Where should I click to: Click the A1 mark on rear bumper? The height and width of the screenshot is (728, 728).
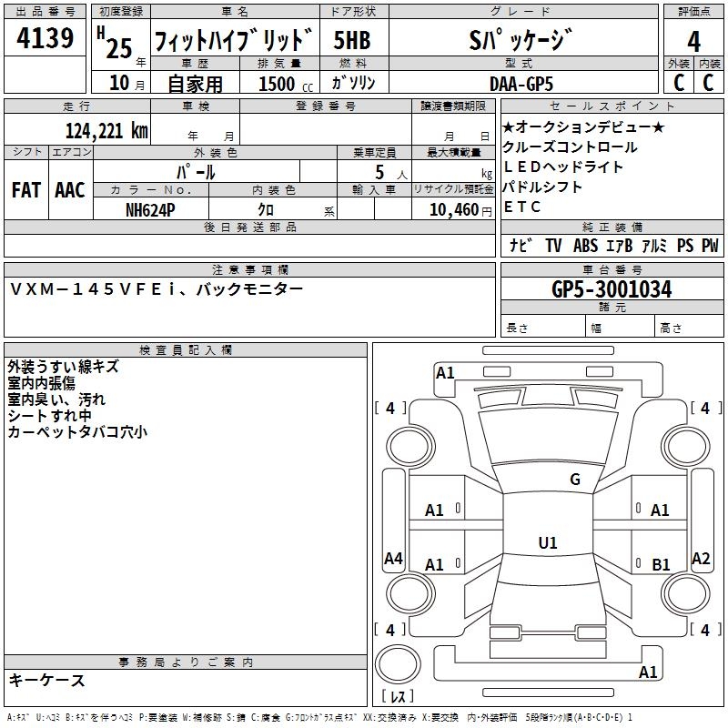(x=648, y=672)
